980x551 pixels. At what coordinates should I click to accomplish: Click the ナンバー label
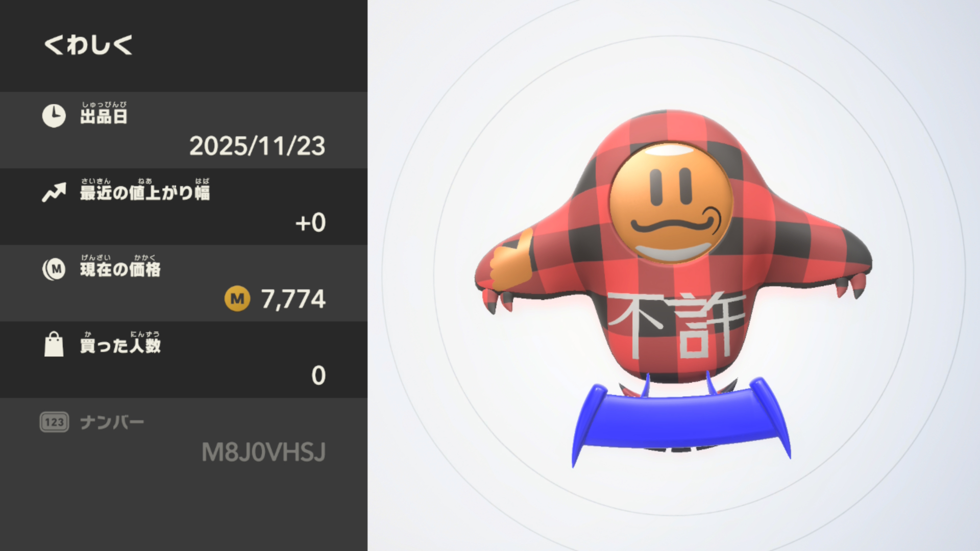point(112,422)
